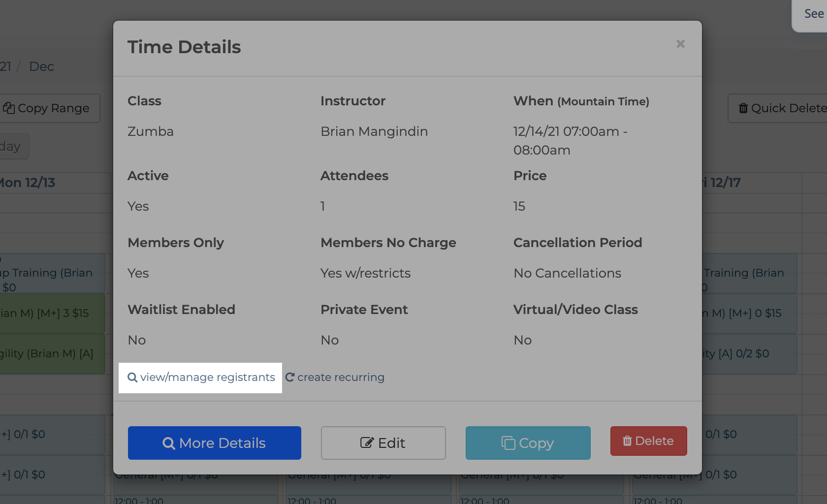Click the Cancellation Period label

click(578, 243)
